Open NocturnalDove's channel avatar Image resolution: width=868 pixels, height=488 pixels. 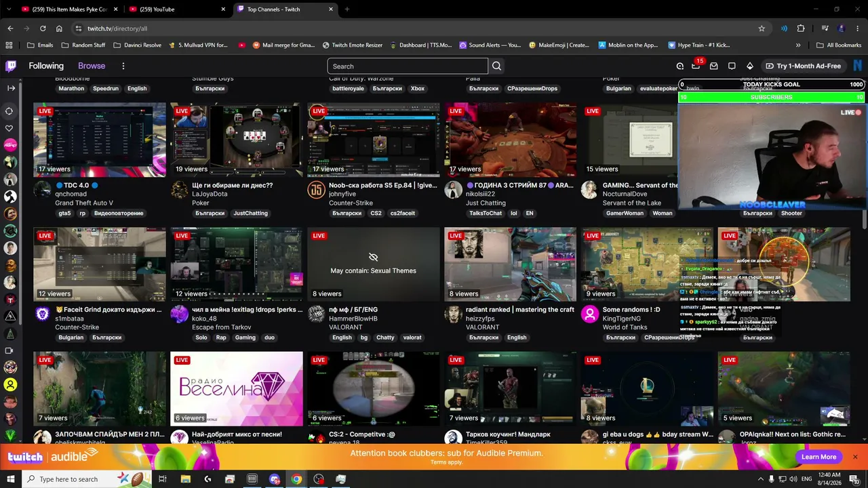click(x=590, y=190)
